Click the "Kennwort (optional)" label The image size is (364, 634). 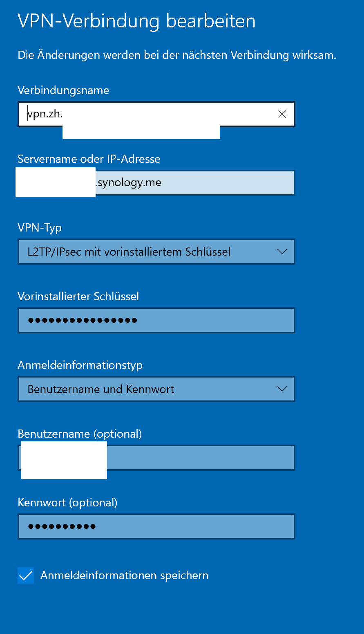tap(67, 502)
